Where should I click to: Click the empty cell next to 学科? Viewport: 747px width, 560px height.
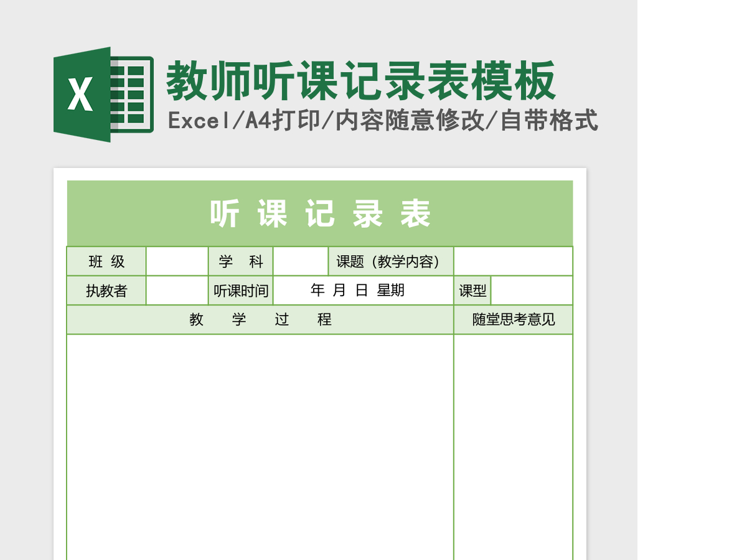coord(301,261)
